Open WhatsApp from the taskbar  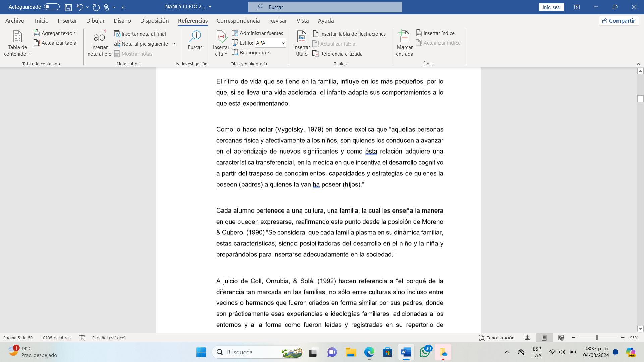click(x=425, y=352)
